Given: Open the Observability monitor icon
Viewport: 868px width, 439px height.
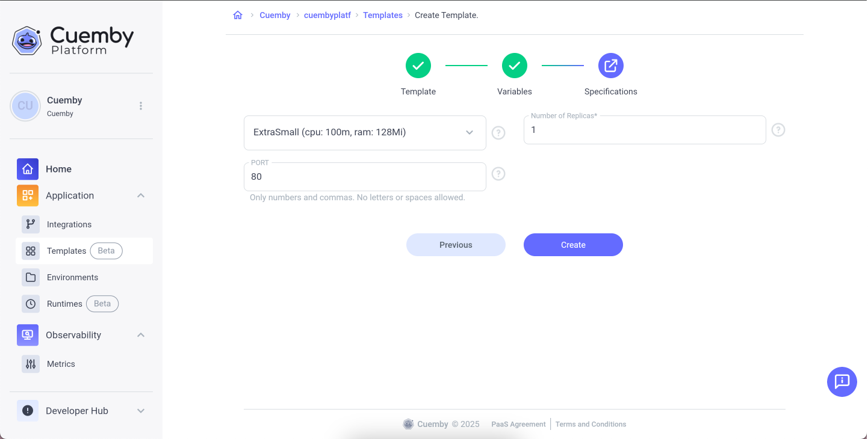Looking at the screenshot, I should (27, 335).
